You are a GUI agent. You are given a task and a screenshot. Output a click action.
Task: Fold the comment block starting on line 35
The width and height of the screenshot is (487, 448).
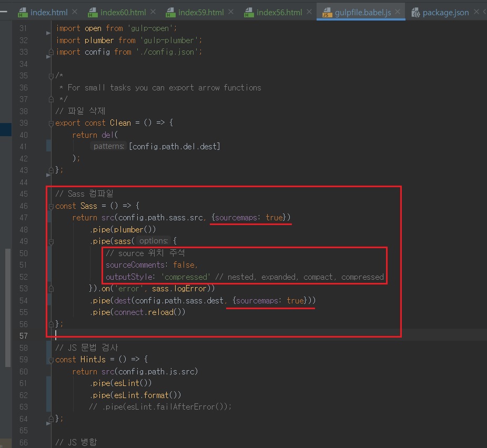[51, 76]
